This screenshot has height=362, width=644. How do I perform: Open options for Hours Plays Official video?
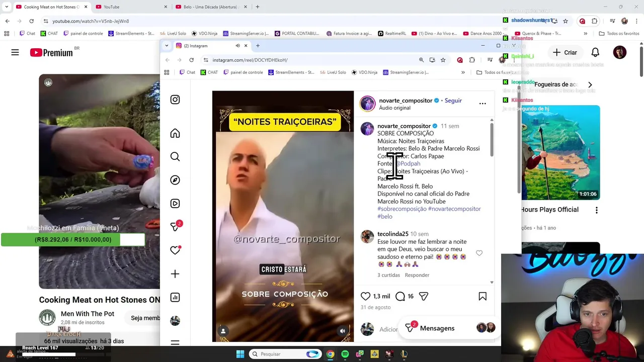pyautogui.click(x=597, y=210)
